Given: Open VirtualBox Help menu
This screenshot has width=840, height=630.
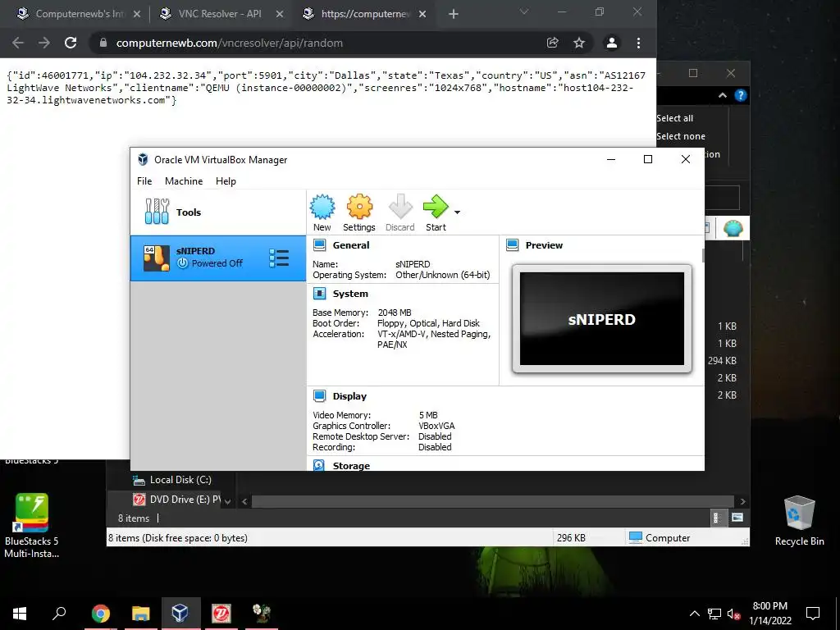Looking at the screenshot, I should pyautogui.click(x=226, y=181).
